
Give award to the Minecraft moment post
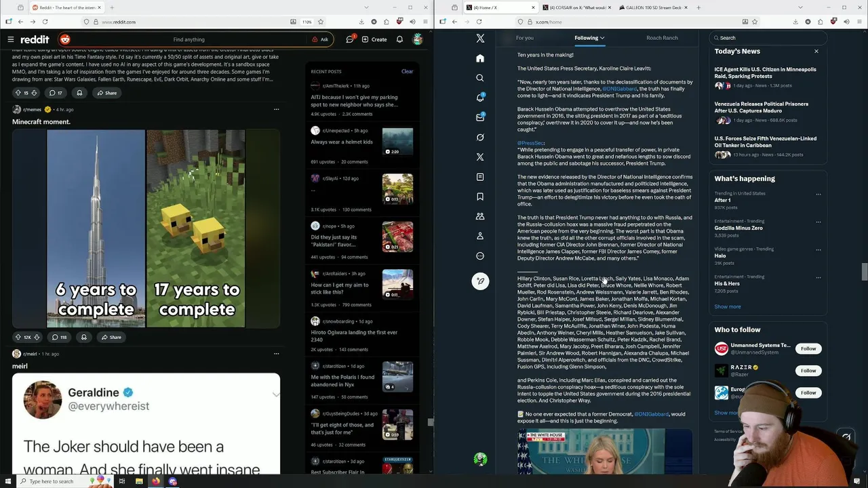[84, 337]
